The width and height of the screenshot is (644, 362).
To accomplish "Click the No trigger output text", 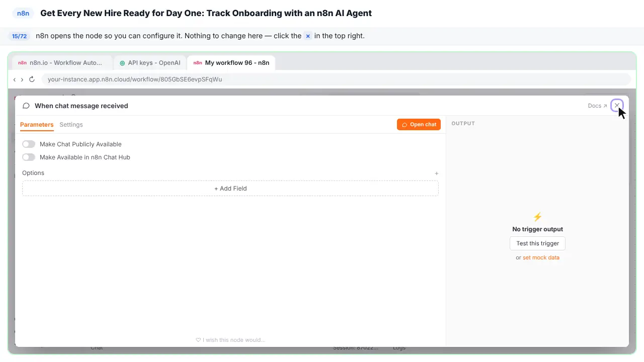I will pos(537,229).
